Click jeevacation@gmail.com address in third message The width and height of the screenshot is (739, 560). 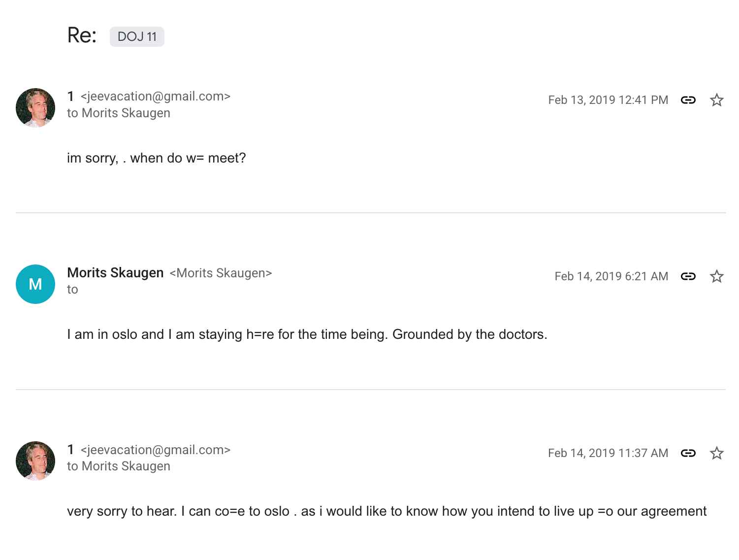[x=155, y=450]
